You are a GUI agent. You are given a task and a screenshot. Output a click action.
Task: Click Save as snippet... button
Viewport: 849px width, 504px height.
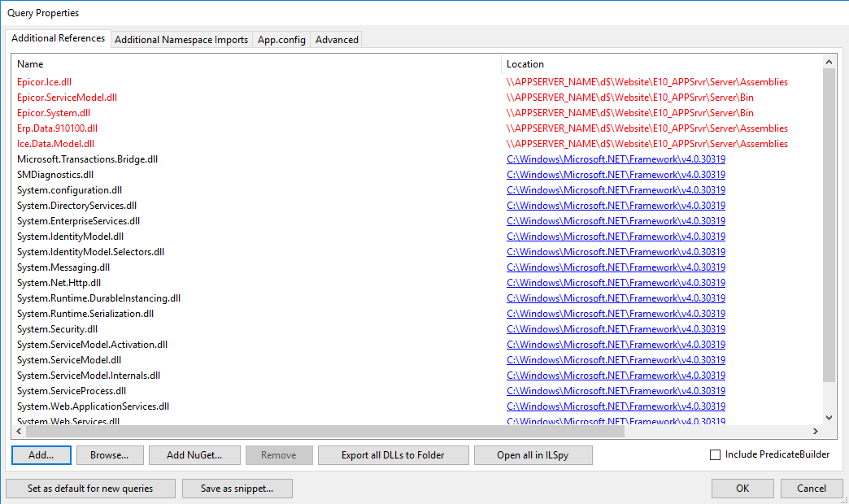coord(237,489)
